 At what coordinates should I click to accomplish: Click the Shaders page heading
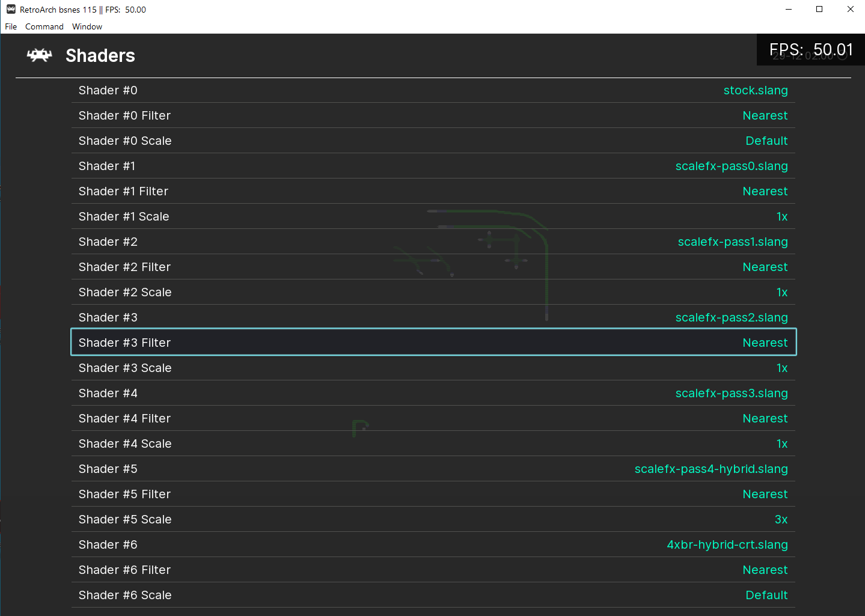point(100,55)
